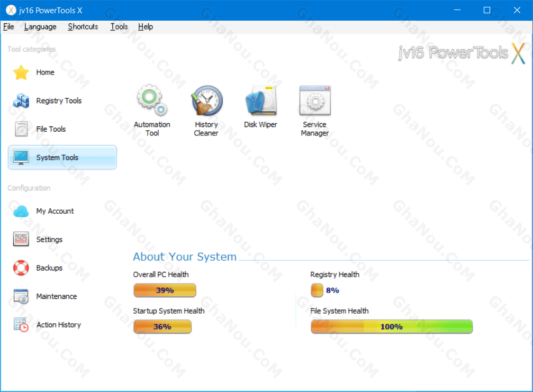
Task: Open the My Account cloud icon
Action: 21,211
